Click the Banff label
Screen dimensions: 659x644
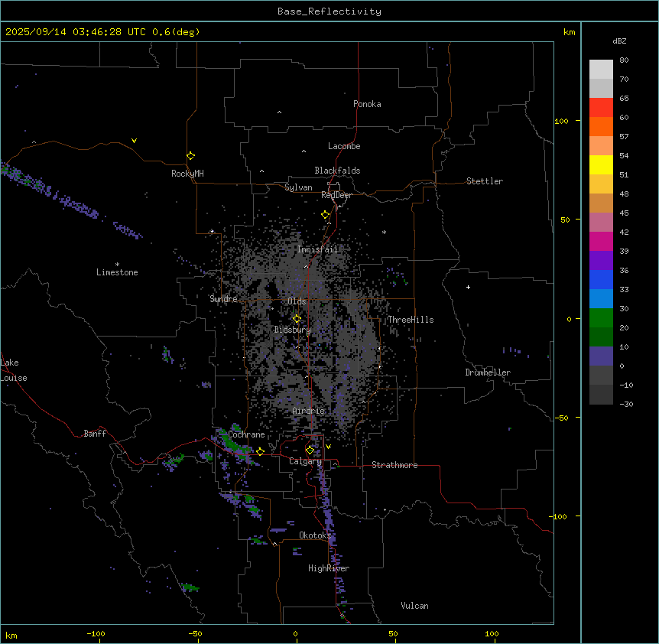click(95, 434)
